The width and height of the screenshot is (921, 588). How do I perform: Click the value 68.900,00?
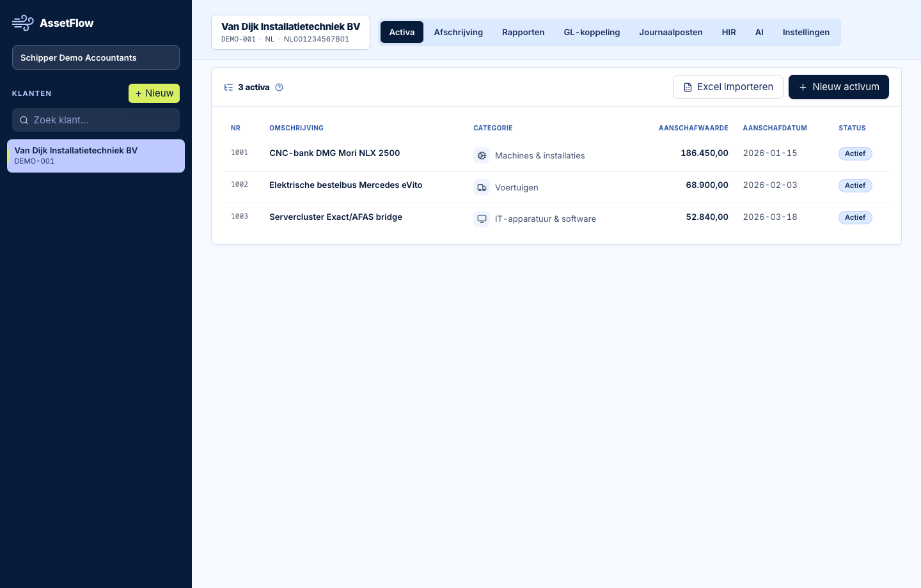pos(707,185)
